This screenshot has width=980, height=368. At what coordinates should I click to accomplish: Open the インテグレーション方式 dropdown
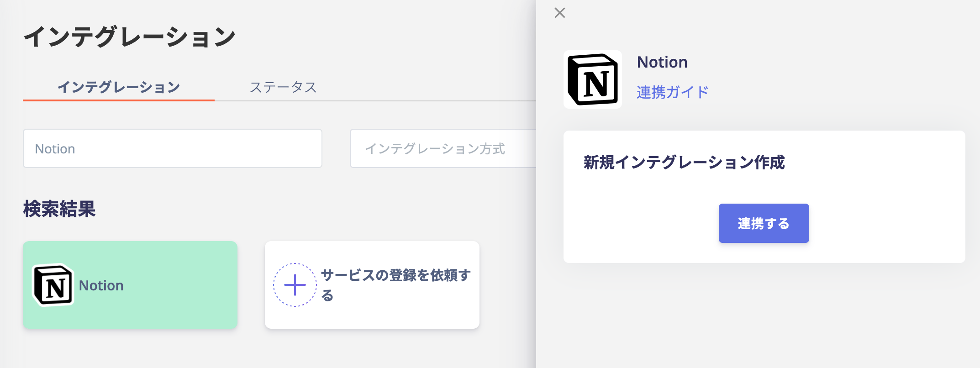[443, 148]
